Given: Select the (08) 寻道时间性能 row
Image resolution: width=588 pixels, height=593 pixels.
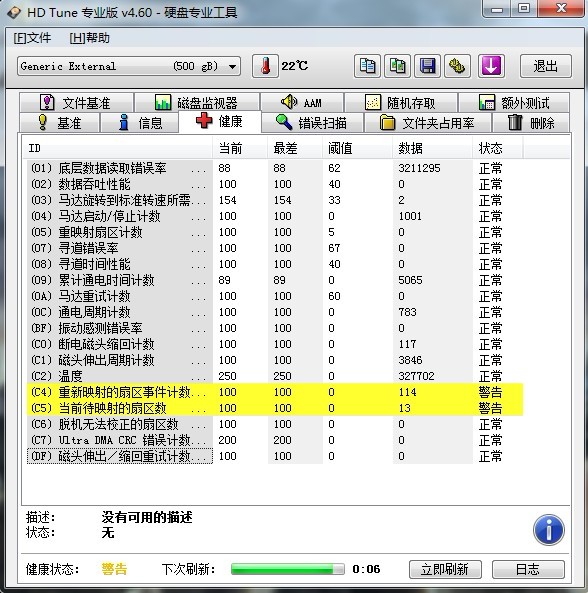Looking at the screenshot, I should [x=275, y=264].
